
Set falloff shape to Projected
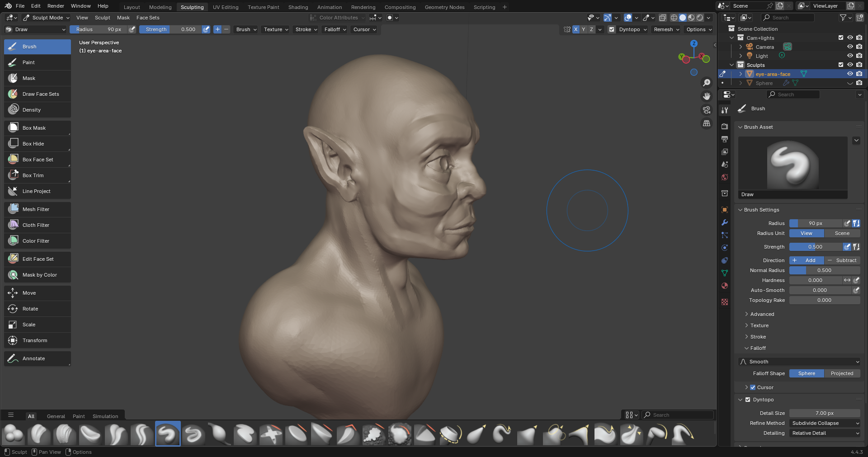click(x=842, y=373)
